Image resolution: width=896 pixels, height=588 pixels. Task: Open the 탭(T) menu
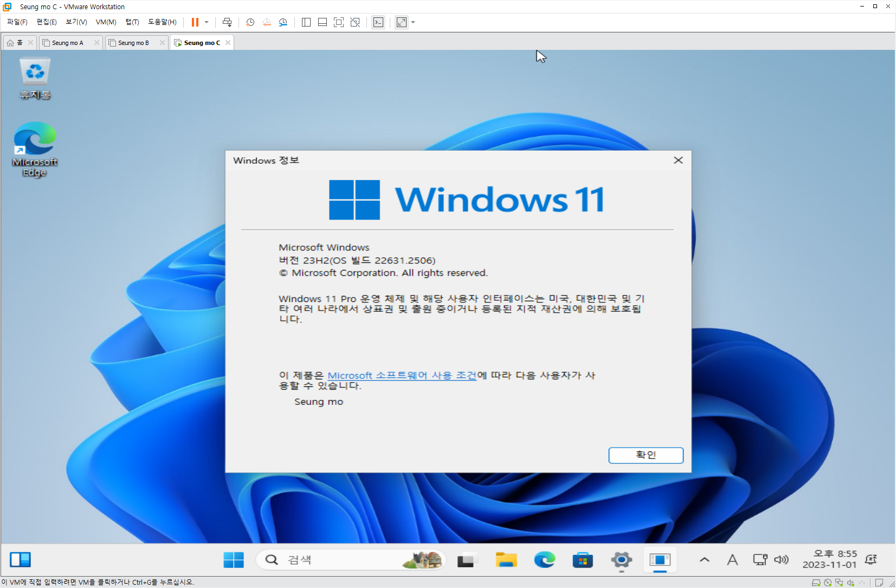pyautogui.click(x=132, y=22)
